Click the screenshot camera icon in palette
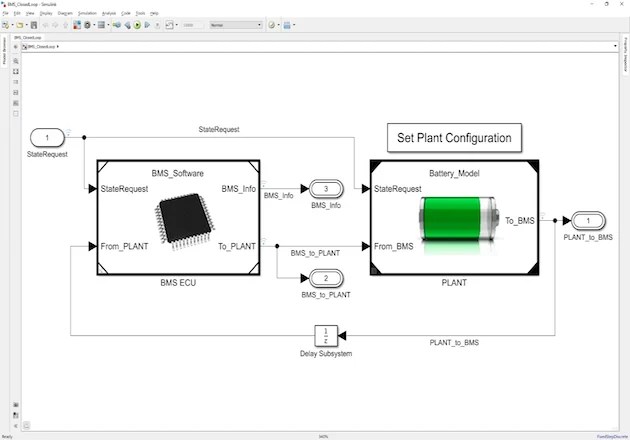630x440 pixels. pyautogui.click(x=16, y=405)
